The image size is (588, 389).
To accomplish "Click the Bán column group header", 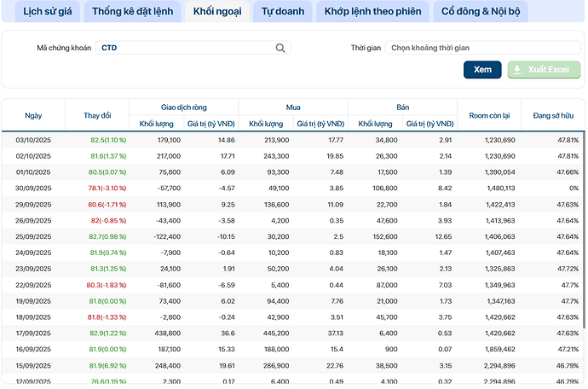I will (x=402, y=107).
